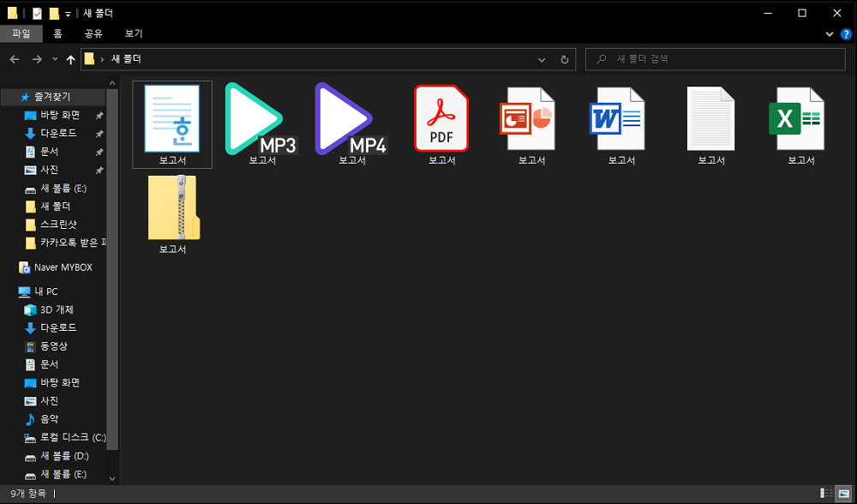Click the navigation pane scrollbar thumb

[x=112, y=269]
